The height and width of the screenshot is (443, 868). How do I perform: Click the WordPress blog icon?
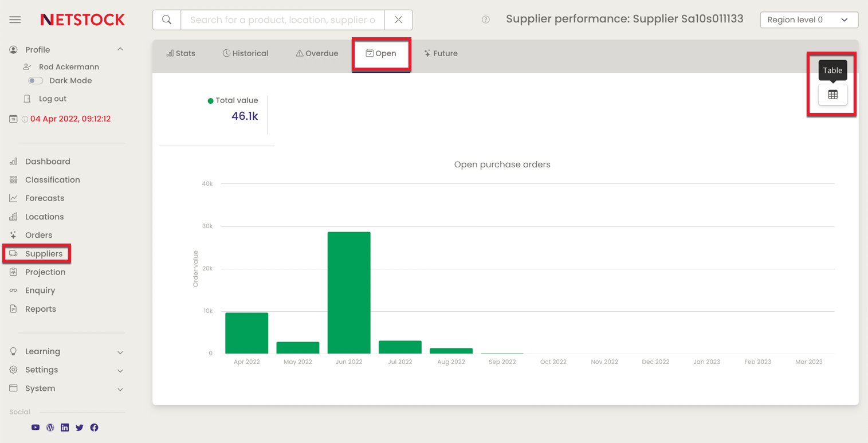[50, 427]
